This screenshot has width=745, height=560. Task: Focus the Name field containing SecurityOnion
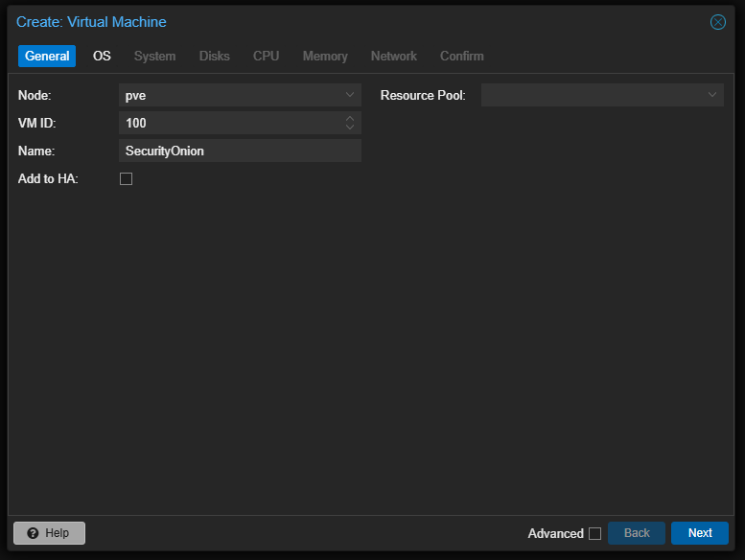[x=240, y=151]
